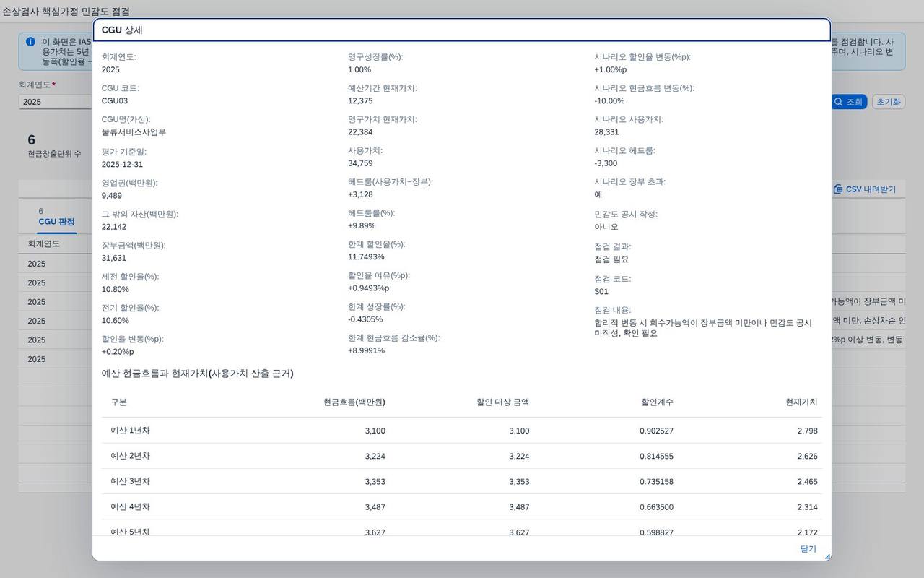Click the blue information icon in banner

(30, 42)
